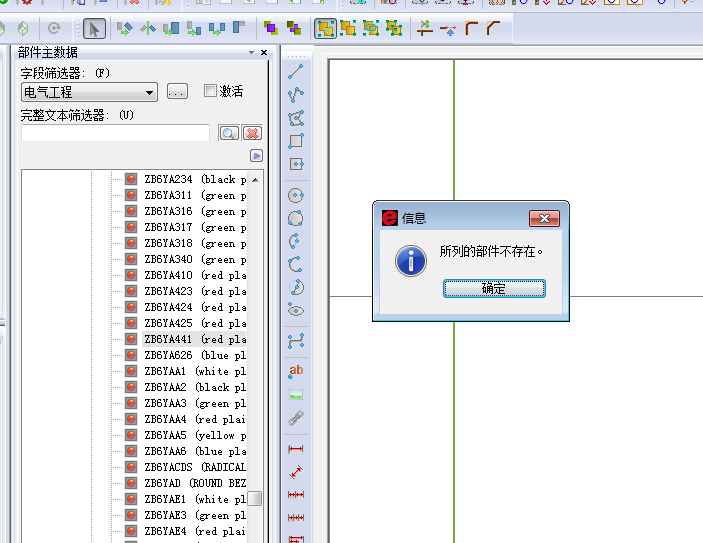Run the full text filter search icon
Image resolution: width=703 pixels, height=543 pixels.
229,133
